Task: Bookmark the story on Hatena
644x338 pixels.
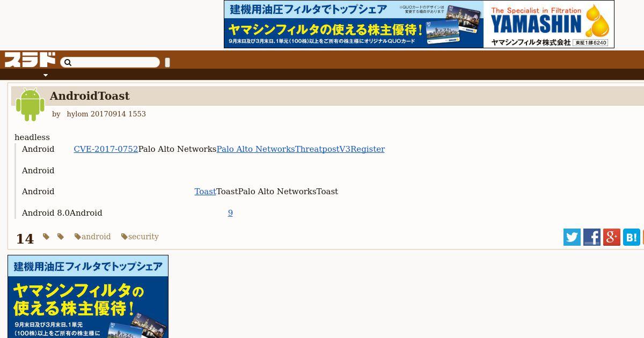Action: click(x=632, y=237)
